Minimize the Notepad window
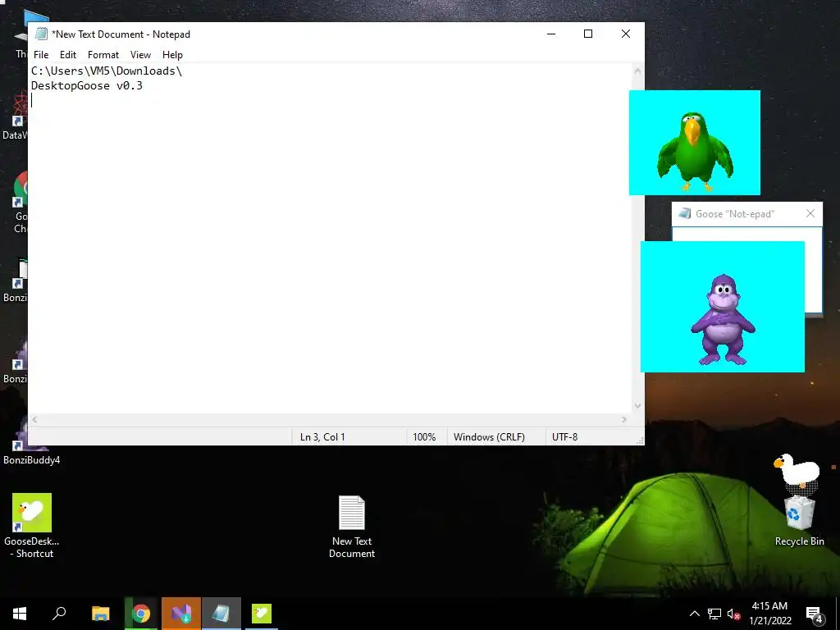 click(x=551, y=34)
